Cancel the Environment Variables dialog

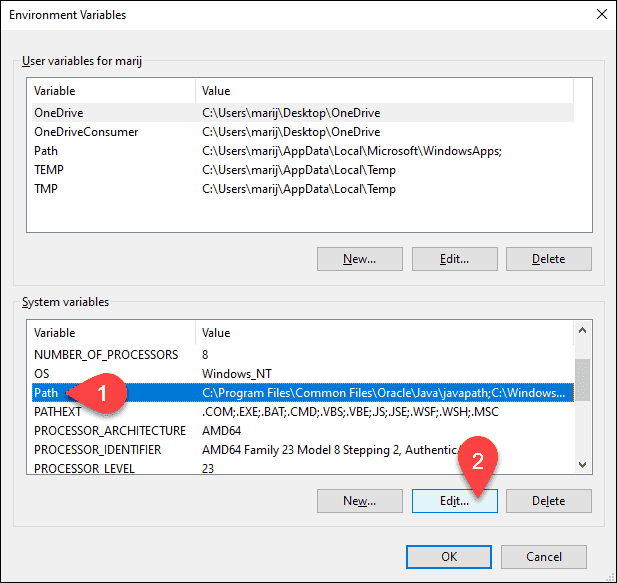click(543, 555)
